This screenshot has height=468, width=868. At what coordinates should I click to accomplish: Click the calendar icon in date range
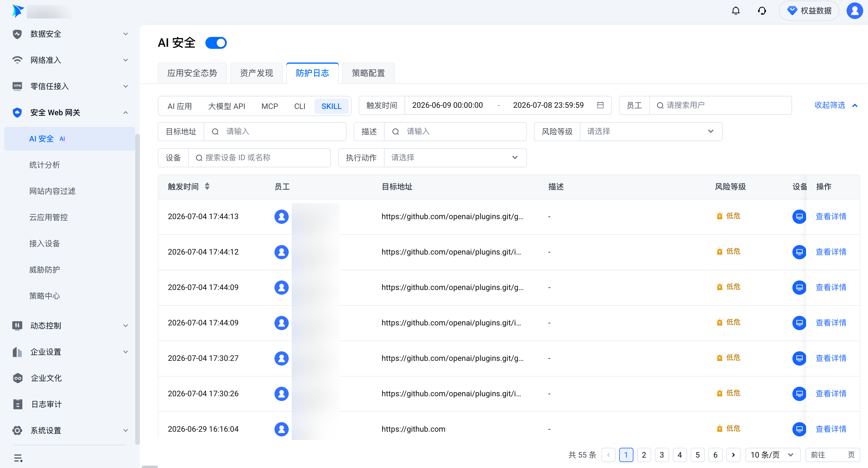click(x=600, y=105)
